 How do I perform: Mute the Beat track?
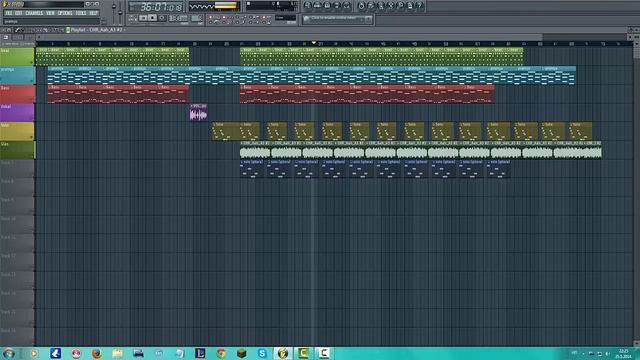coord(31,62)
